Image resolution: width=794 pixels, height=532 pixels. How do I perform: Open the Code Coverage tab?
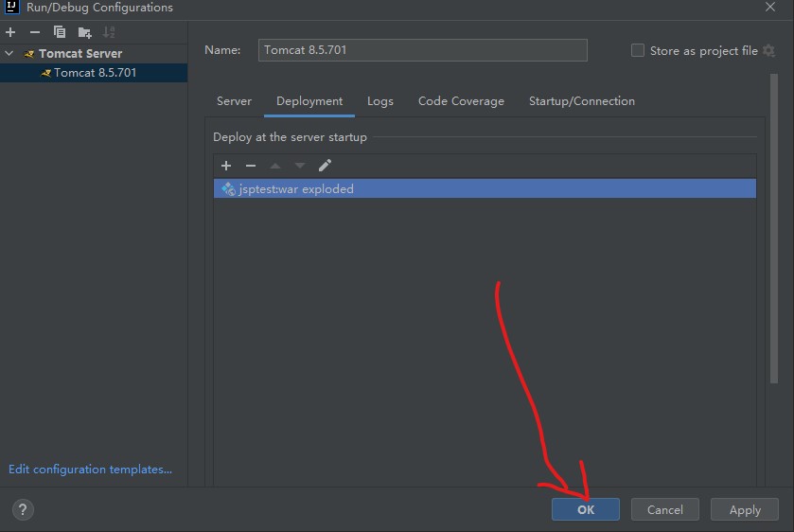[461, 101]
